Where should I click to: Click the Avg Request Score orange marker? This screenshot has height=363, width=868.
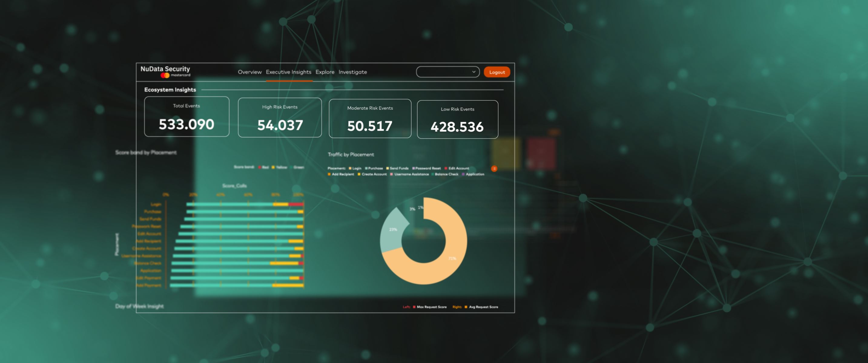tap(466, 307)
